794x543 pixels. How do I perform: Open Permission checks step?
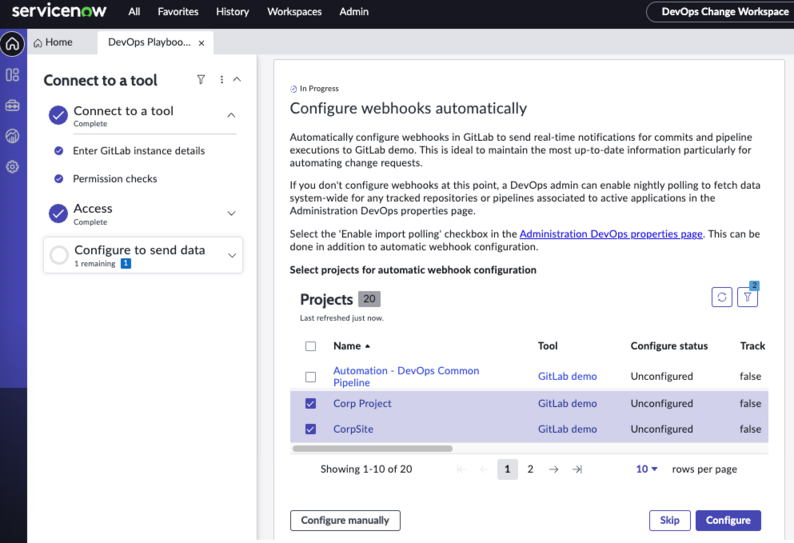click(115, 179)
